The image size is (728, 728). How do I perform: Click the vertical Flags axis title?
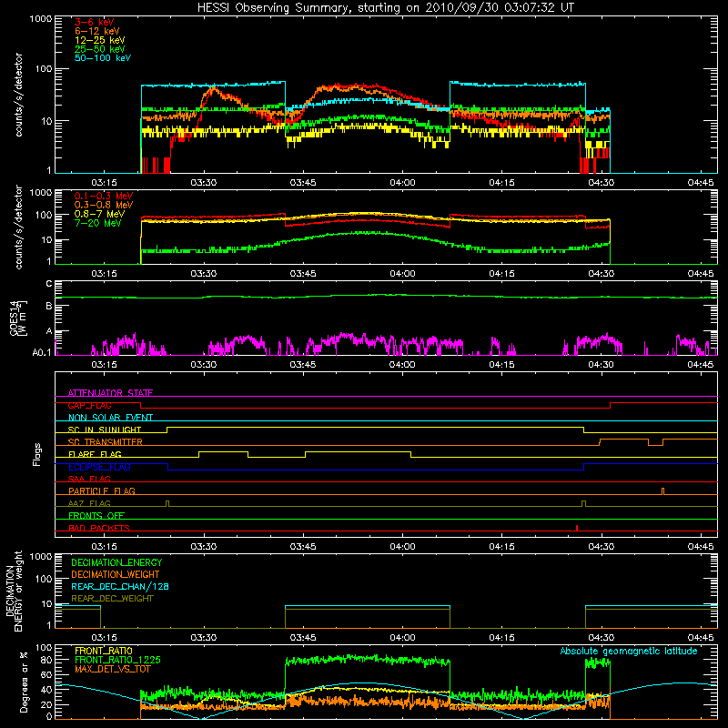(x=37, y=454)
